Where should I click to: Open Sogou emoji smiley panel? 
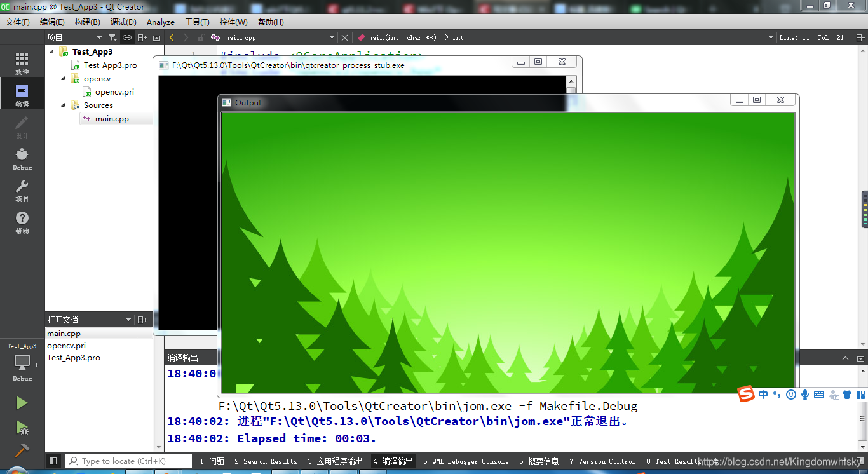pos(790,395)
